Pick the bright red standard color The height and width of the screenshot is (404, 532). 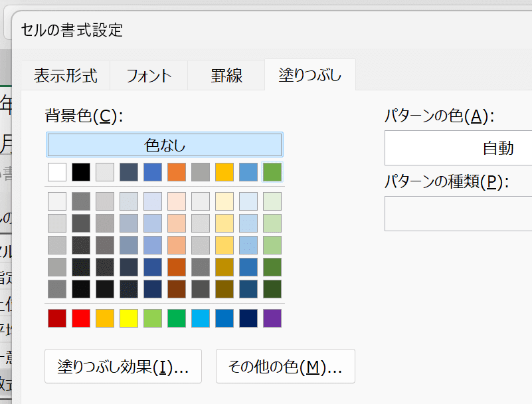coord(81,318)
